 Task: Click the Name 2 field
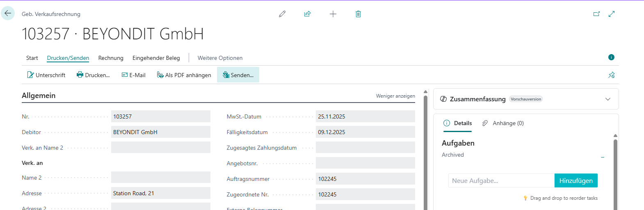[161, 178]
